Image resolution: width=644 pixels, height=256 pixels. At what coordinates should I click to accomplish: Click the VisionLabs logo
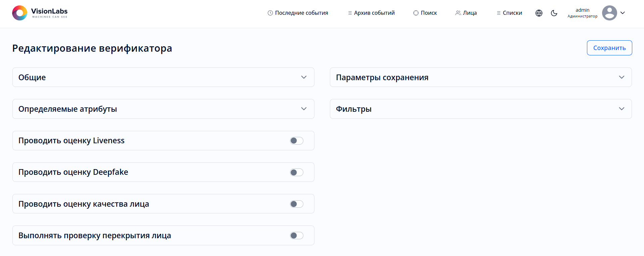tap(40, 13)
